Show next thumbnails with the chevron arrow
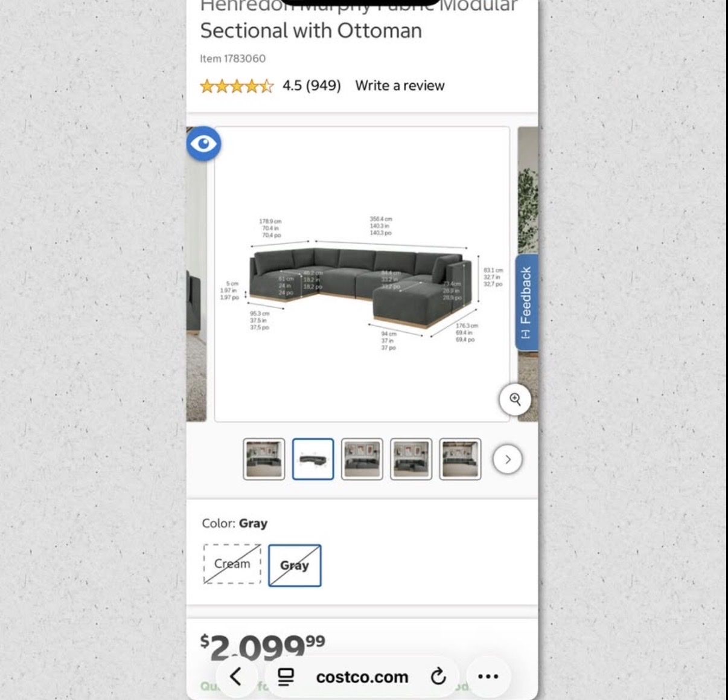 [508, 460]
